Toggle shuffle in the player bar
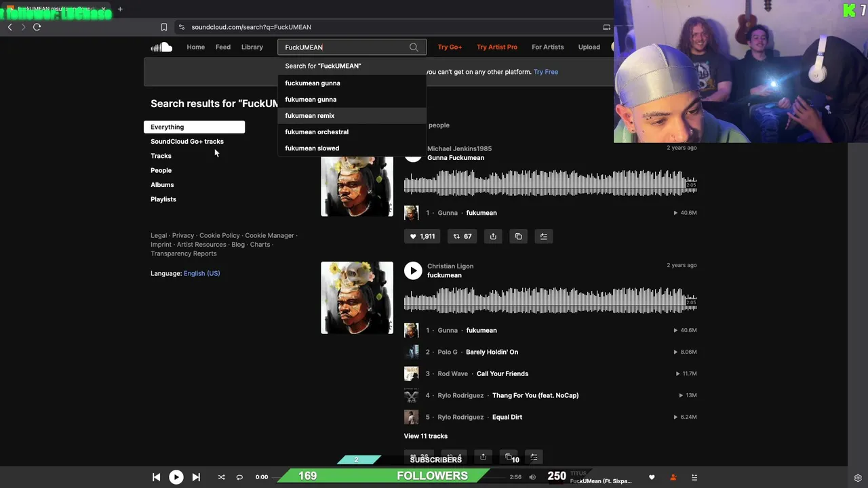Image resolution: width=868 pixels, height=488 pixels. coord(221,477)
